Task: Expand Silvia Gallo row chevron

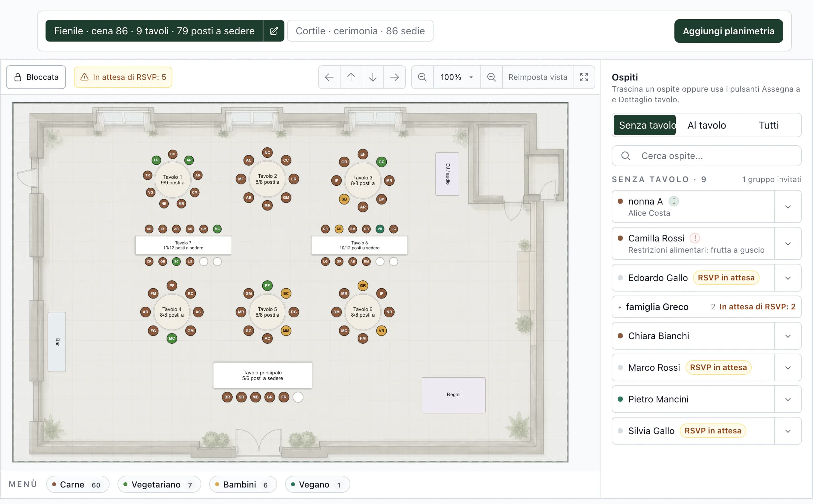Action: (x=788, y=431)
